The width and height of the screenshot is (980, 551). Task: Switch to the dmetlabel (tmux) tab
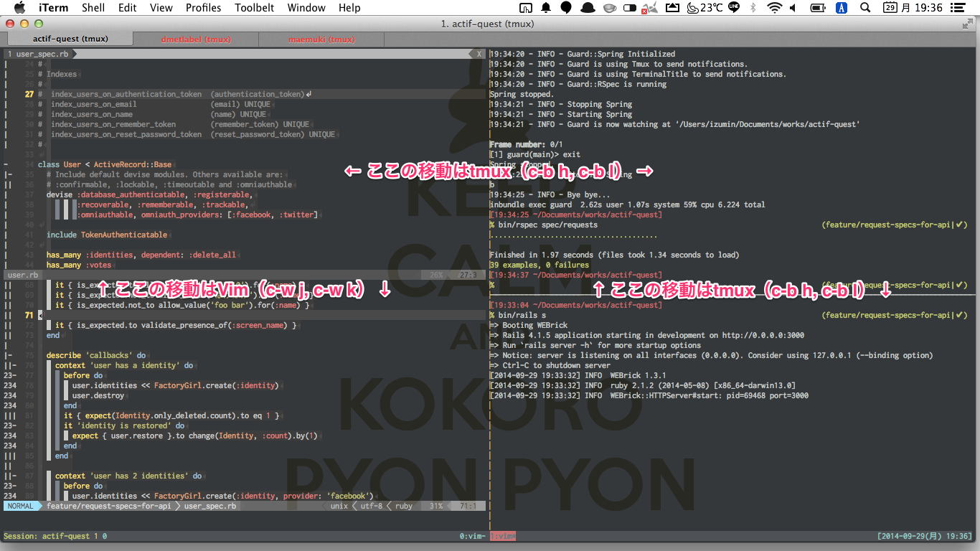click(x=195, y=39)
